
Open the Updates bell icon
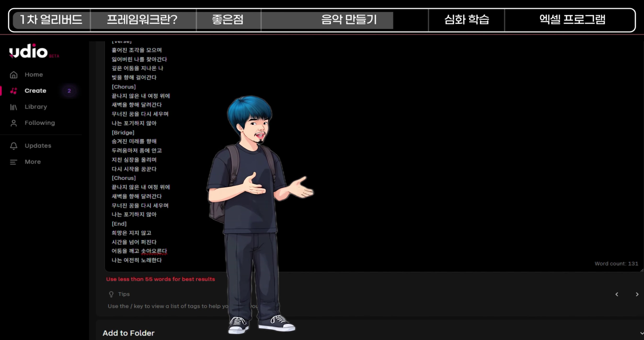tap(13, 146)
